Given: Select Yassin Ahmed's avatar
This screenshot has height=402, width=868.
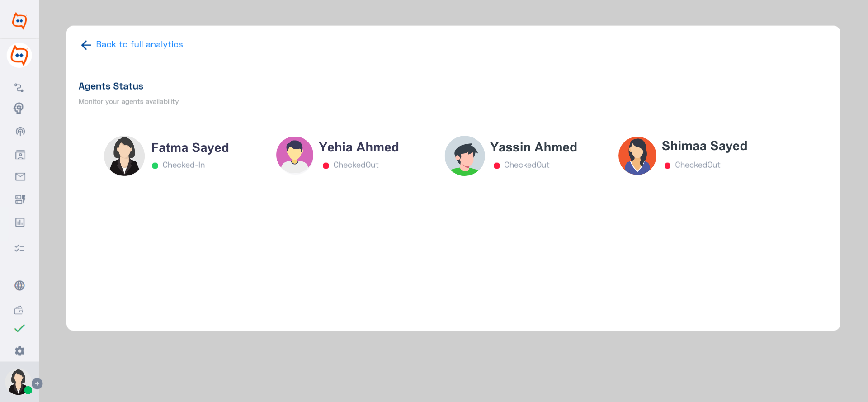Looking at the screenshot, I should (465, 156).
